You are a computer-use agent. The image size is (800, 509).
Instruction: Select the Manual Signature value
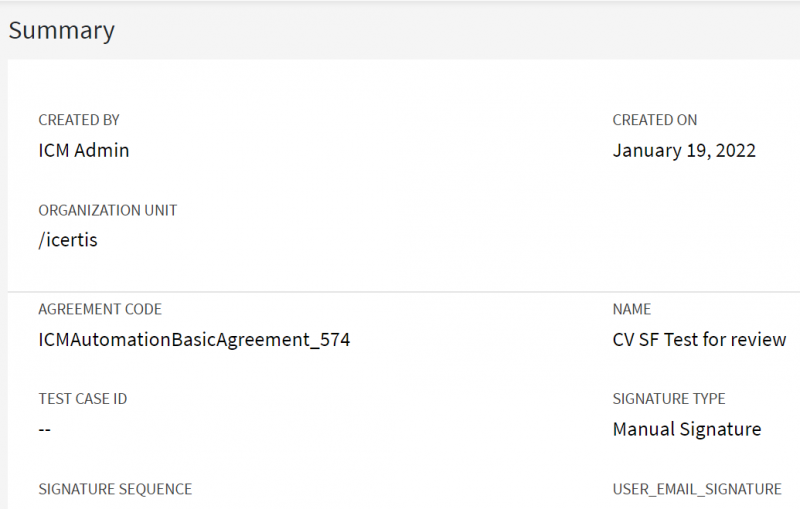(x=687, y=430)
